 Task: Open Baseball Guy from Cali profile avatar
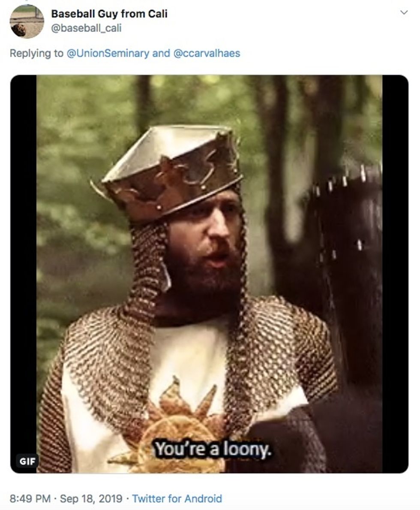coord(27,21)
